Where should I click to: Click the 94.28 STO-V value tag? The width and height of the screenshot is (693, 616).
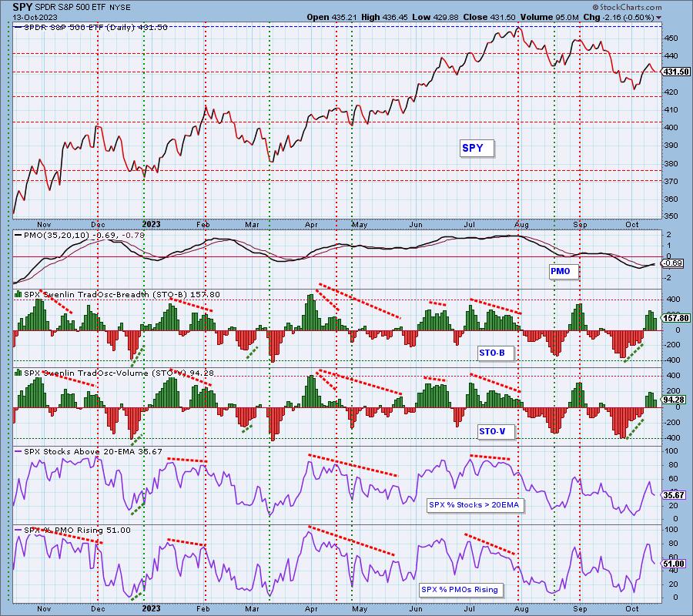click(x=674, y=400)
